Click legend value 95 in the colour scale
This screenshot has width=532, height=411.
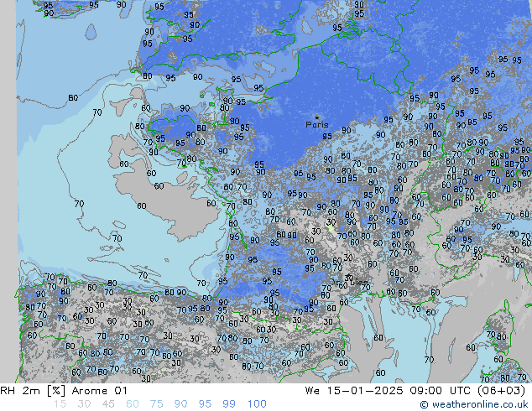point(205,404)
